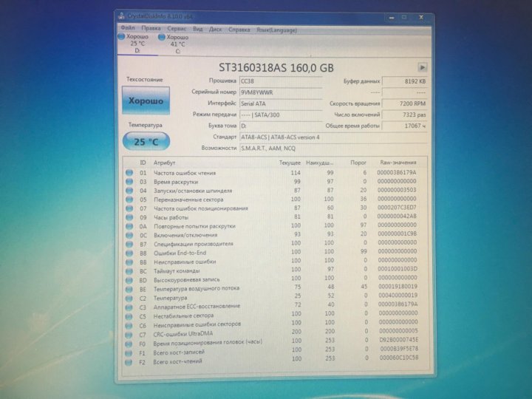The height and width of the screenshot is (399, 532).
Task: Click status icon for attribute C3 Аппаратное ECC-восстановление
Action: pos(129,307)
